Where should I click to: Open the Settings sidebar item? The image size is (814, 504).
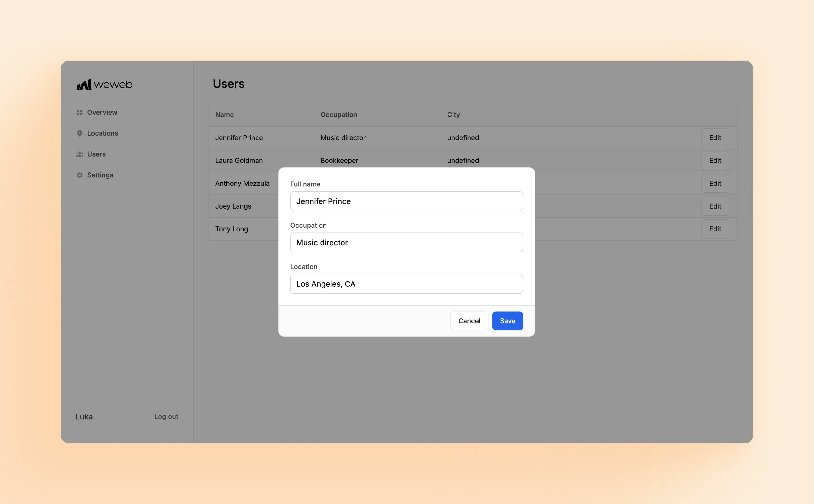pyautogui.click(x=100, y=175)
